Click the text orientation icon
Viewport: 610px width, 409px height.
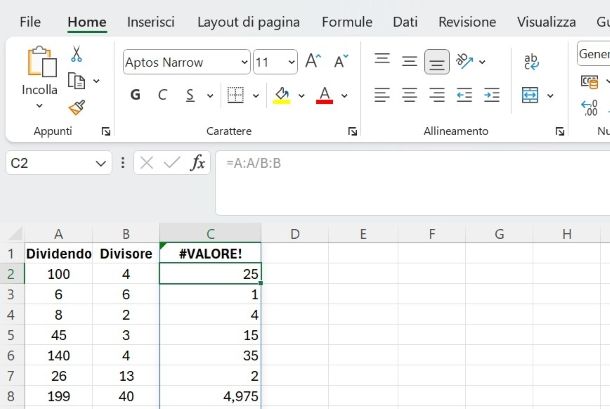tap(465, 61)
